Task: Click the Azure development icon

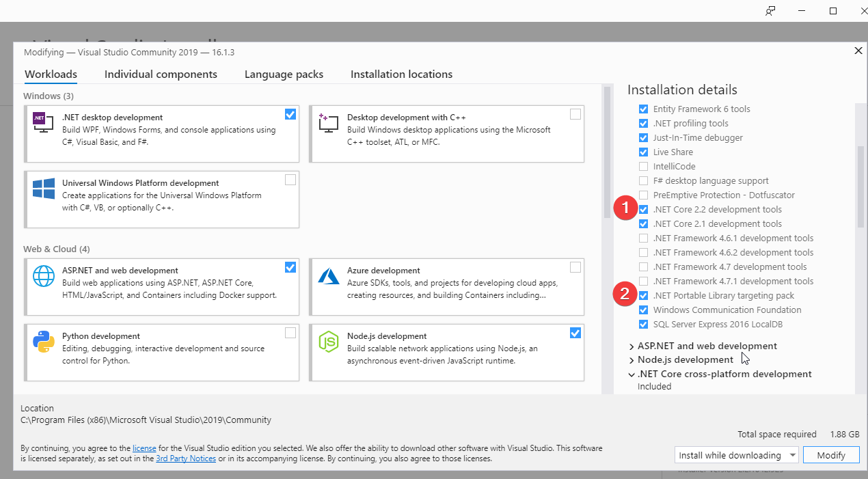Action: pos(329,276)
